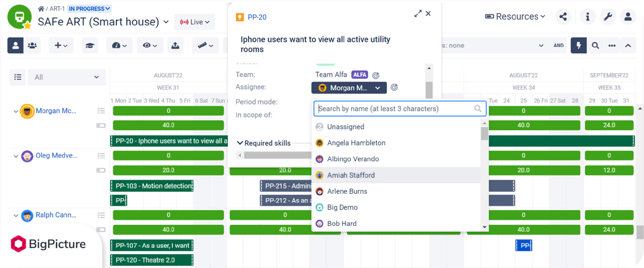Click the graduation cap skills icon
Screen dimensions: 644x268
pos(90,45)
